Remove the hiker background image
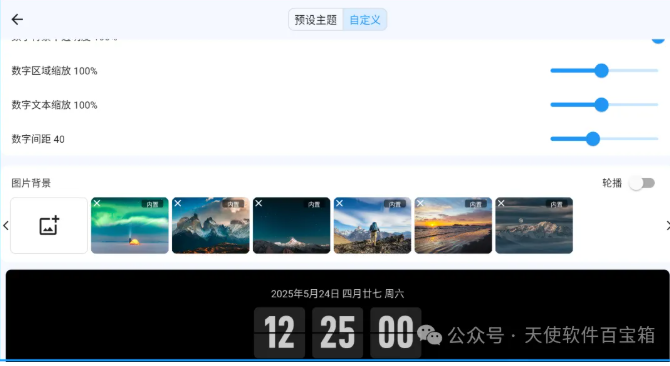 [x=339, y=203]
